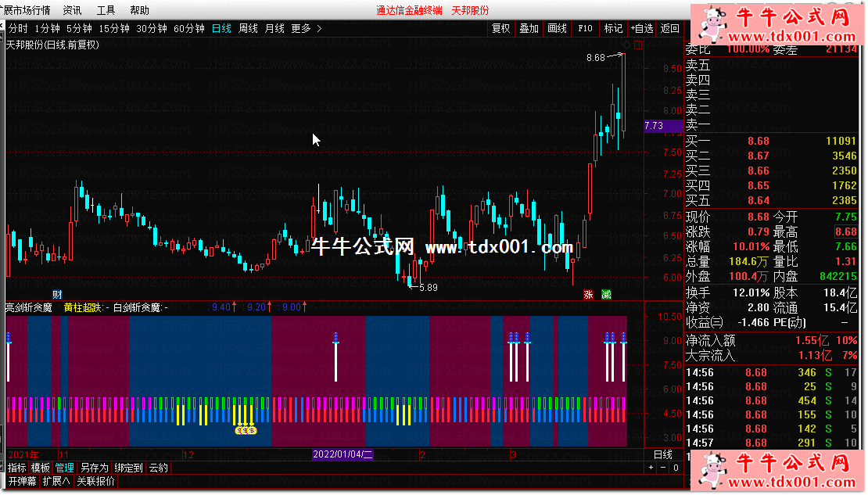This screenshot has width=868, height=495.
Task: Click the 天邦股份(日线,前复权) chart title
Action: [52, 45]
